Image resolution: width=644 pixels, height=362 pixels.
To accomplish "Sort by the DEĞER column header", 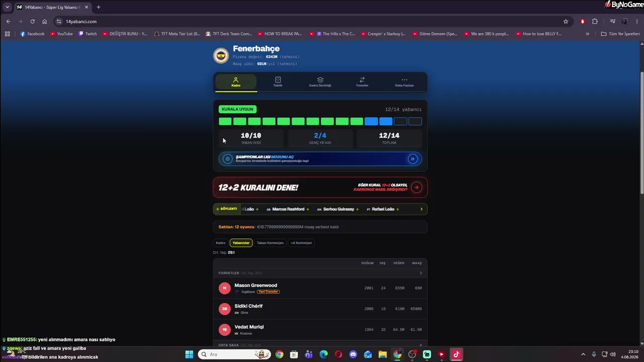I will (399, 263).
